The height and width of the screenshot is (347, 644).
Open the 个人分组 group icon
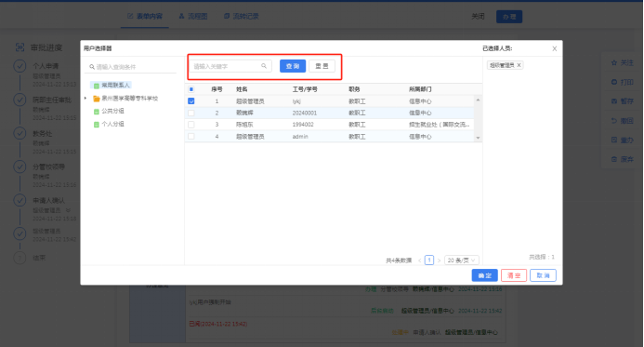click(96, 124)
